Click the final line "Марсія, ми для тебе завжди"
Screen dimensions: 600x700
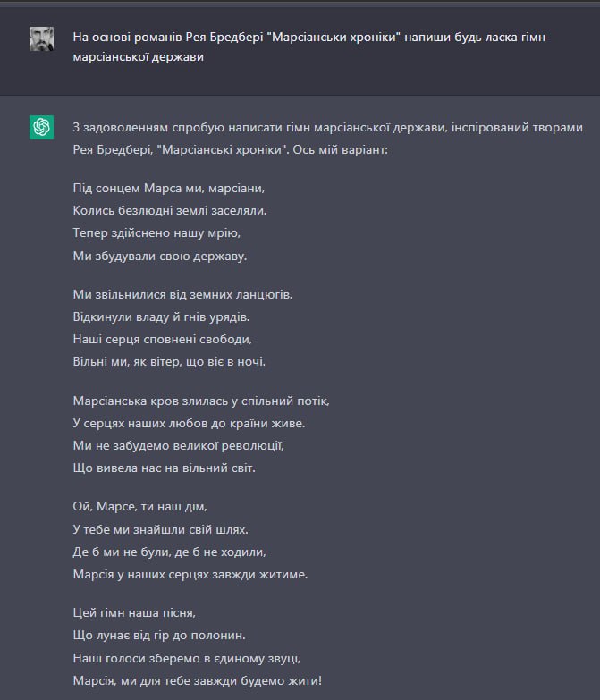197,680
